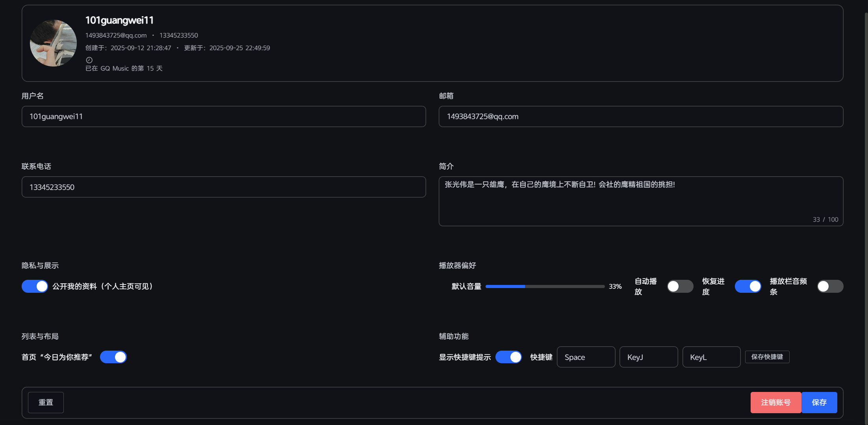Click the clock icon under profile dates

coord(89,60)
